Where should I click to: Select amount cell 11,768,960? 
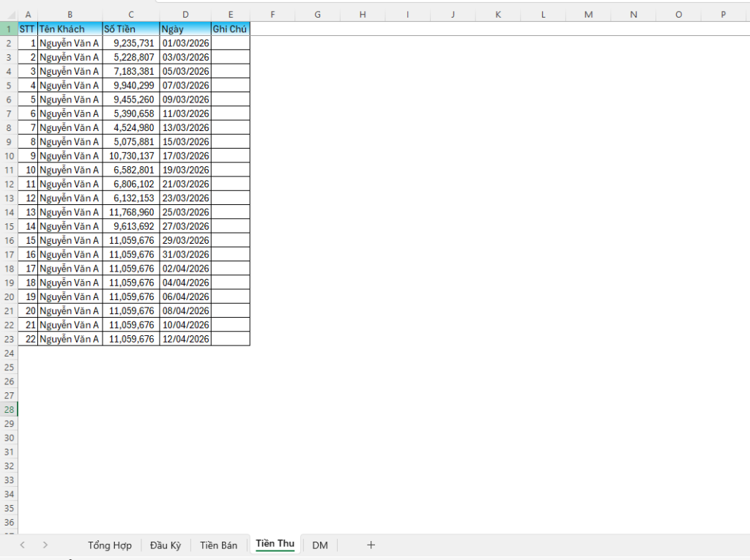click(131, 212)
